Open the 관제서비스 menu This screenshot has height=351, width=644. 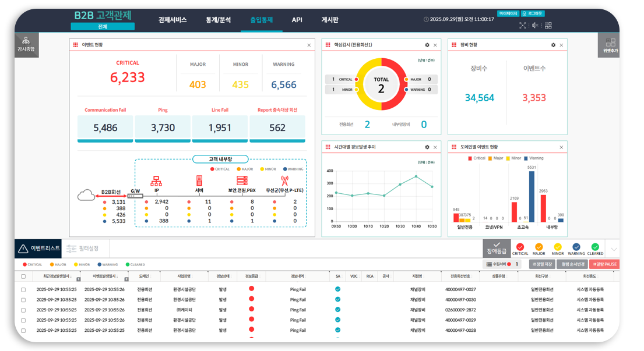click(173, 20)
